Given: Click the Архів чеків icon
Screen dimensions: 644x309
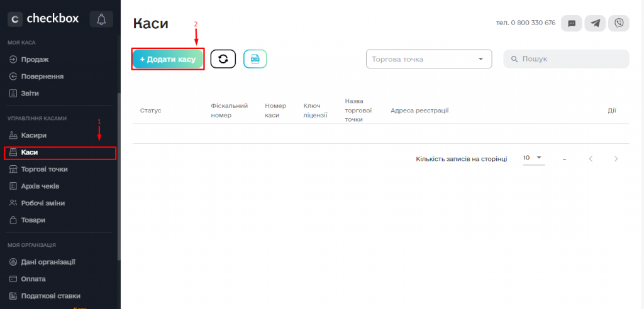Looking at the screenshot, I should [13, 187].
